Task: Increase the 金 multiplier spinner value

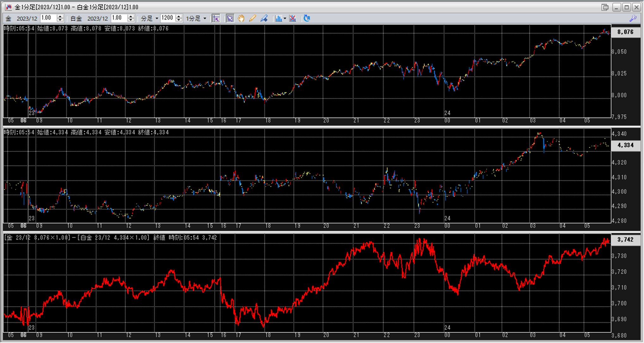Action: pos(60,16)
